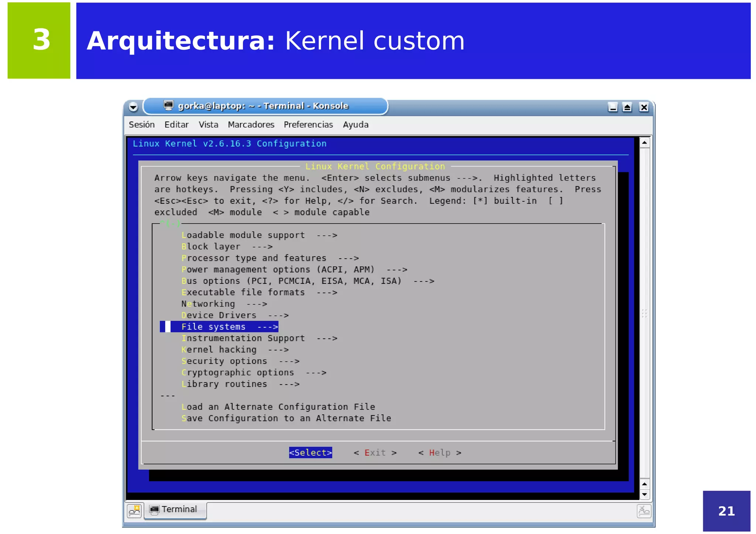This screenshot has width=756, height=534.
Task: Click the <Select> button
Action: 310,452
